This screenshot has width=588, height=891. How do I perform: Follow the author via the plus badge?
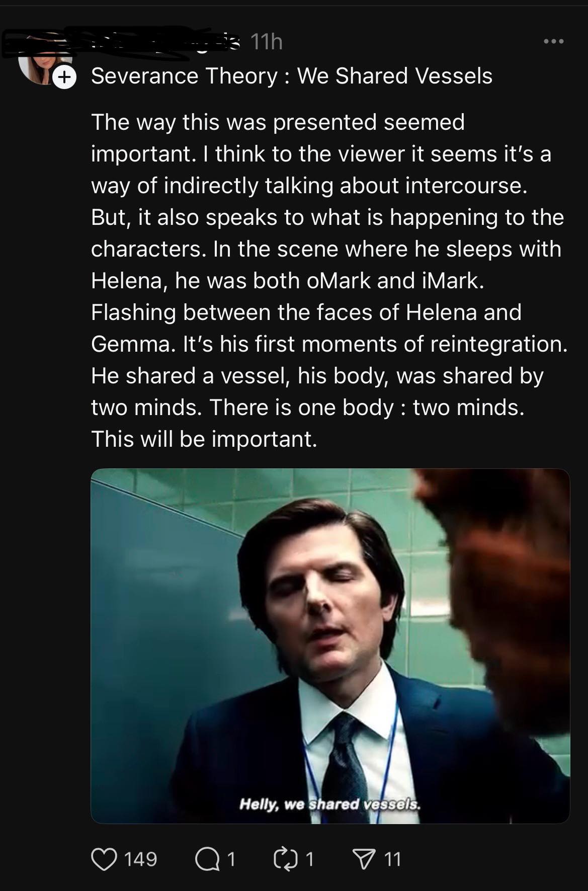click(x=64, y=77)
